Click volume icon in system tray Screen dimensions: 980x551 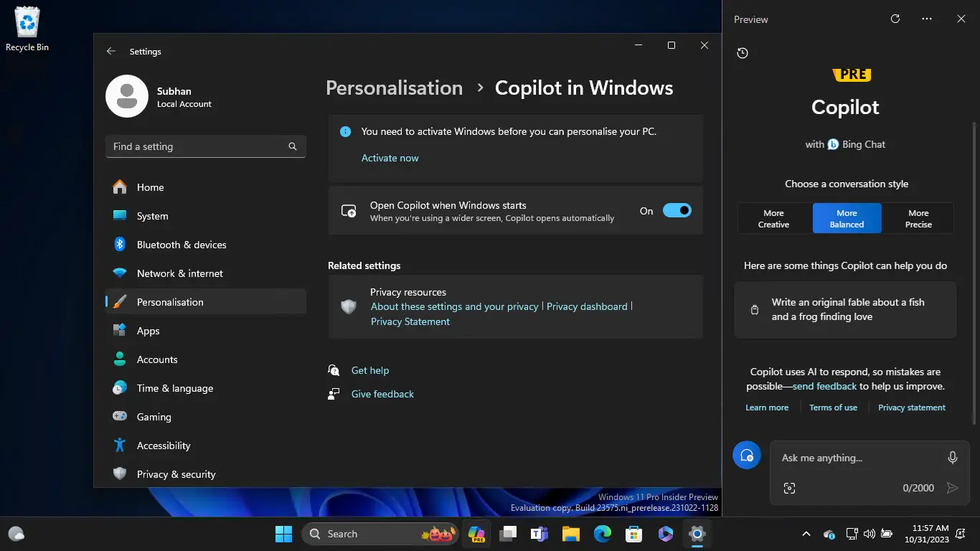[870, 534]
